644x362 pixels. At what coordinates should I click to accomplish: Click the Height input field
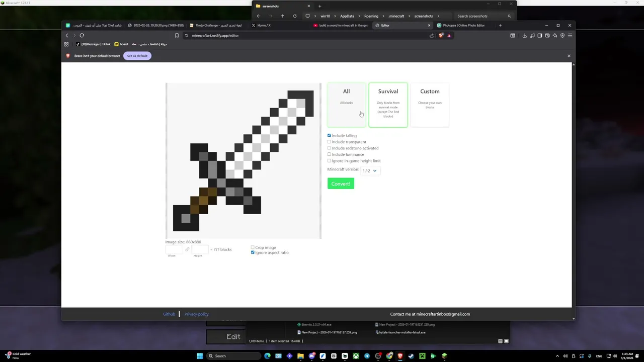tap(200, 249)
